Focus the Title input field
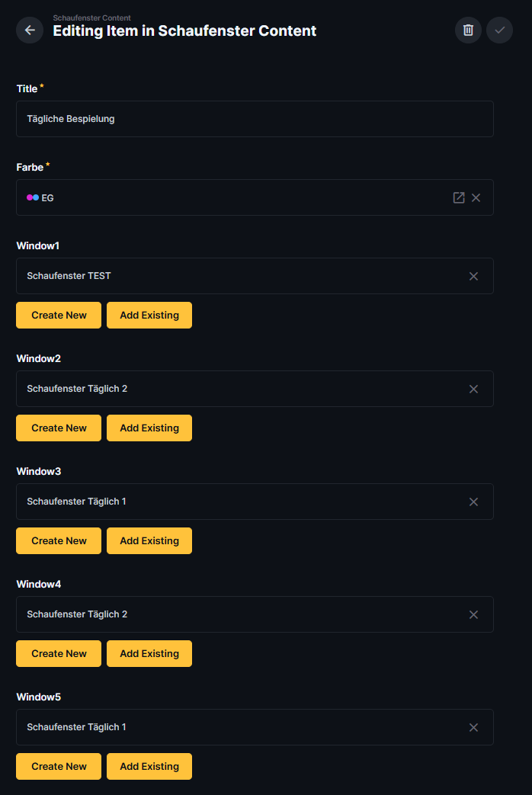This screenshot has width=532, height=795. point(255,119)
